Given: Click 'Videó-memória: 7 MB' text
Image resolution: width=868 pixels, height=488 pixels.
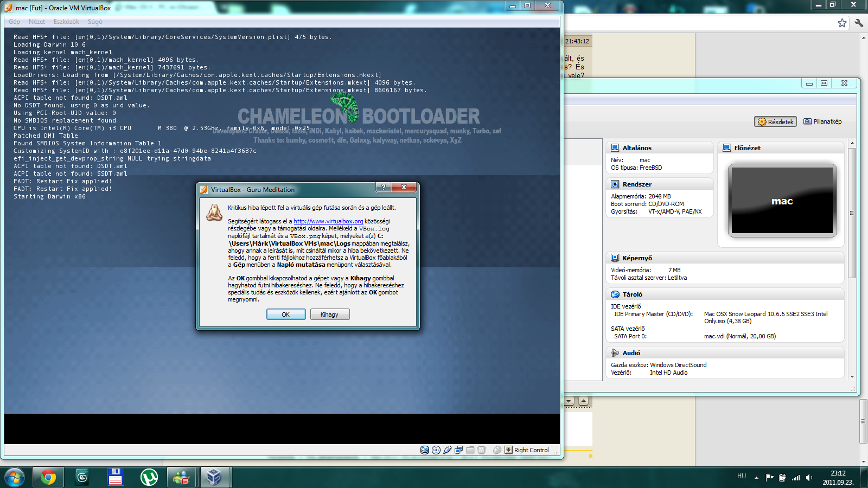Looking at the screenshot, I should [646, 270].
